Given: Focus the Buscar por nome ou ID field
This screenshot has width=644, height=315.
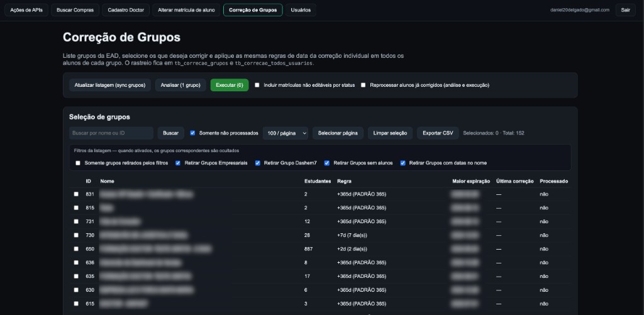Looking at the screenshot, I should (x=111, y=133).
